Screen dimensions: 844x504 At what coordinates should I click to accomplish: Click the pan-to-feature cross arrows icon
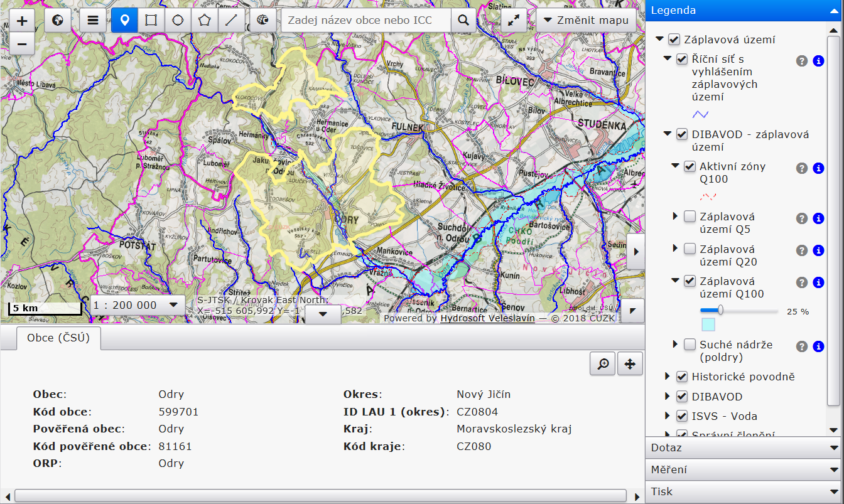pyautogui.click(x=630, y=363)
